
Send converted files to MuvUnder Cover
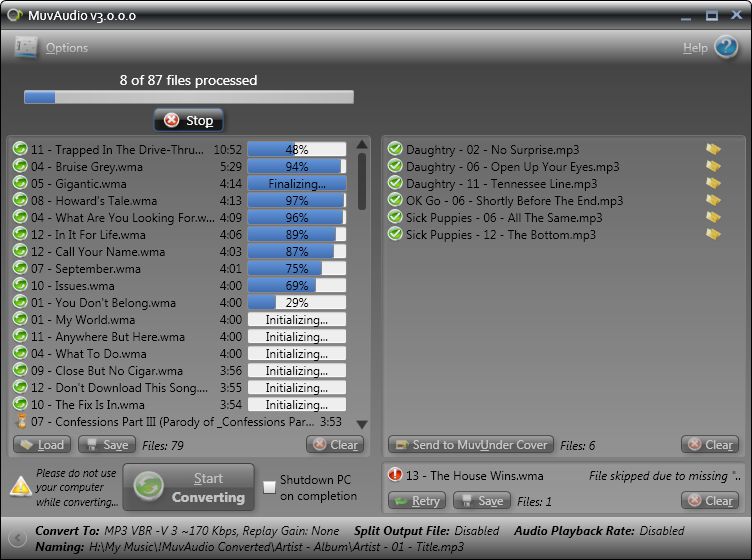[x=470, y=445]
